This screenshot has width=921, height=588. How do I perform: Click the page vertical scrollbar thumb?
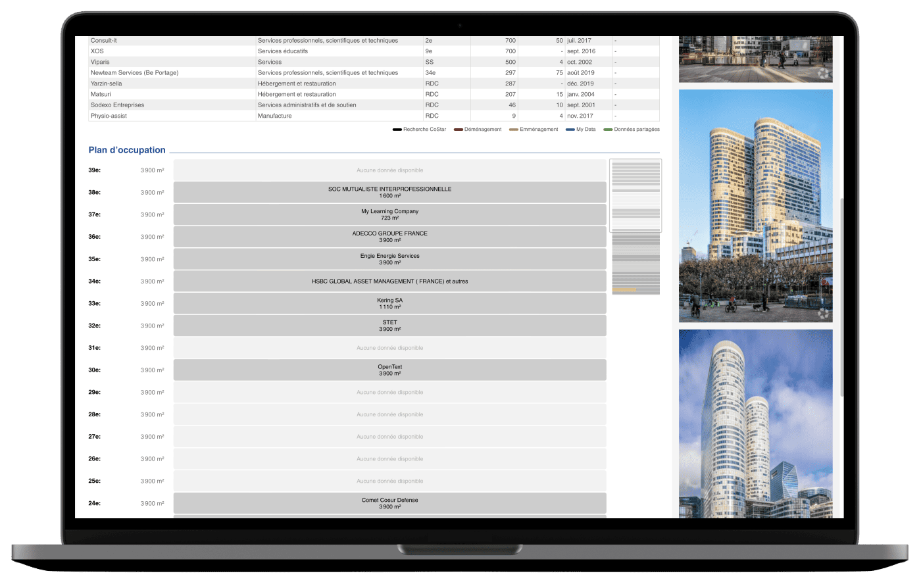[841, 296]
